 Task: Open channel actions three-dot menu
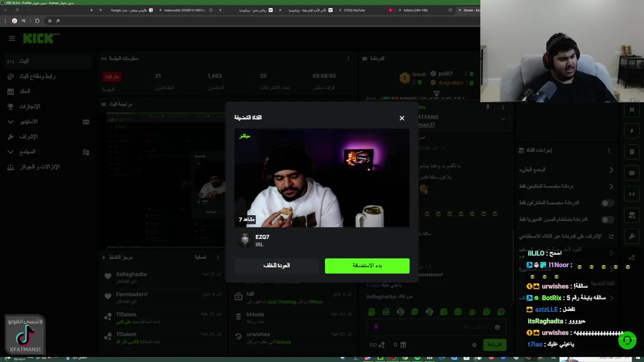(609, 150)
